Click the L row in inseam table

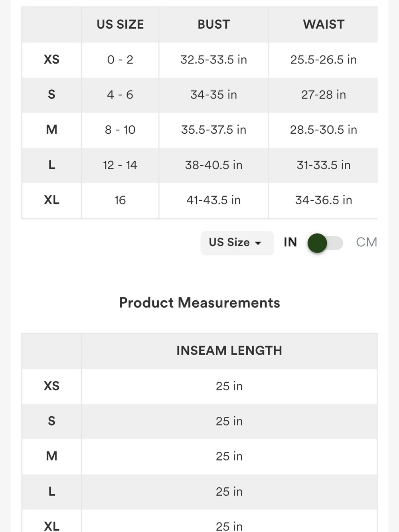coord(199,492)
